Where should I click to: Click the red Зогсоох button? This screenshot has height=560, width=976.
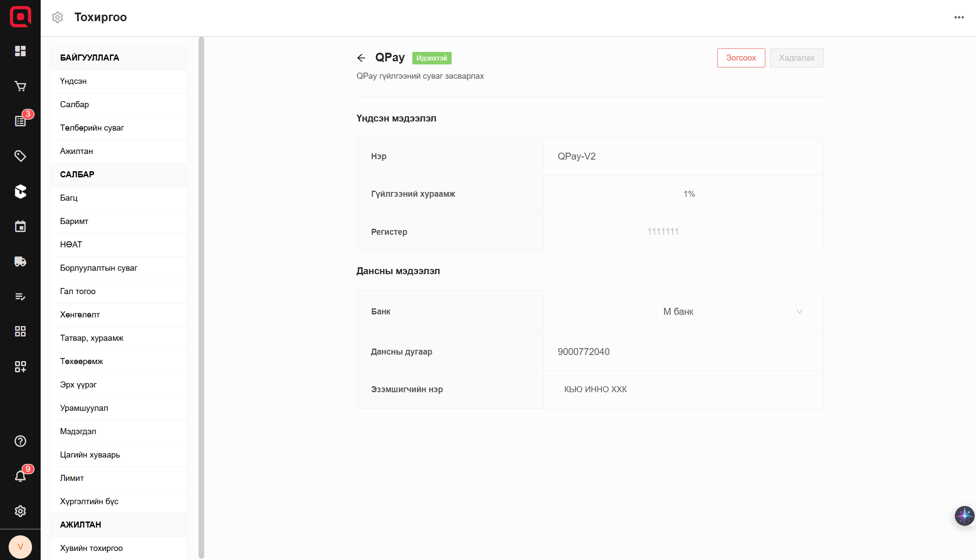[741, 58]
